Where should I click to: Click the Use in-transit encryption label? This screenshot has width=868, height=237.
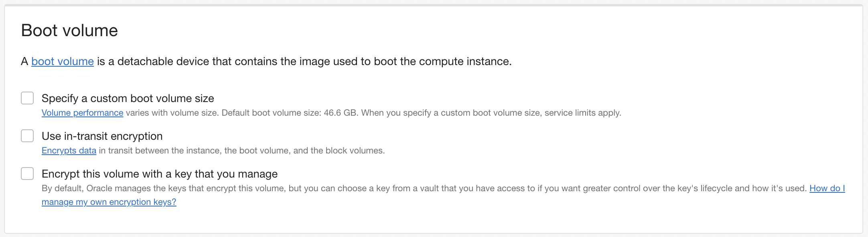[x=102, y=136]
